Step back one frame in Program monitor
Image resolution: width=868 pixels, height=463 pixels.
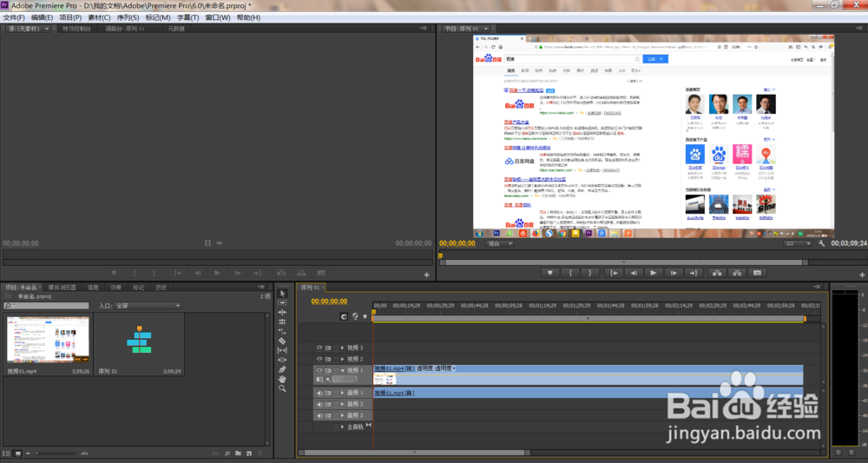click(x=634, y=273)
